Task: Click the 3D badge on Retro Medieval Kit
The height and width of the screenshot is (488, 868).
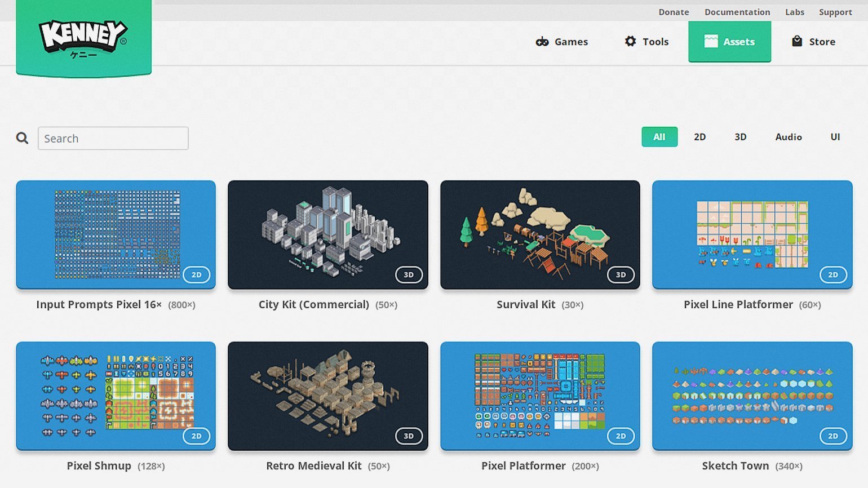Action: point(409,436)
